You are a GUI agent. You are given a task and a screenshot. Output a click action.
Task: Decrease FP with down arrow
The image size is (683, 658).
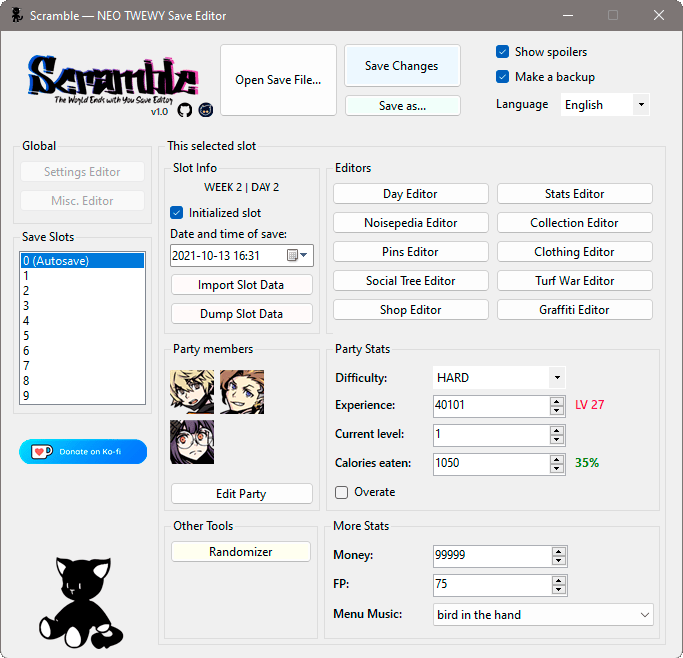pos(558,590)
